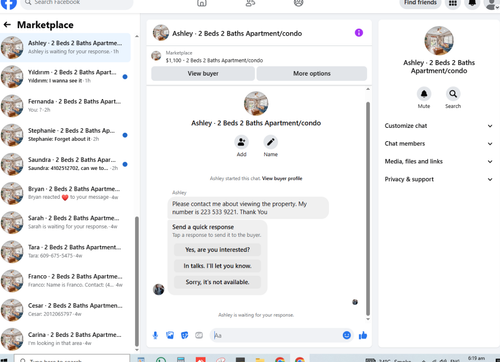Send quick reply 'Sorry, it's not available.'
The height and width of the screenshot is (362, 500).
tap(217, 282)
